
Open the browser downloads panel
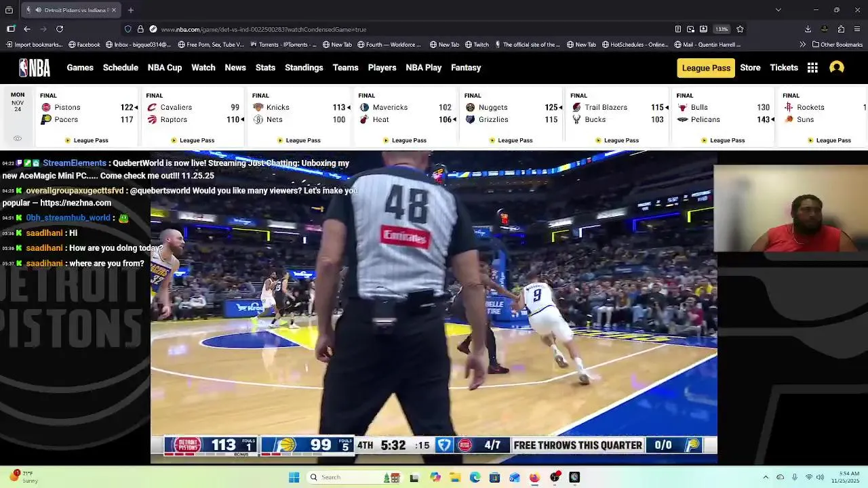coord(808,29)
